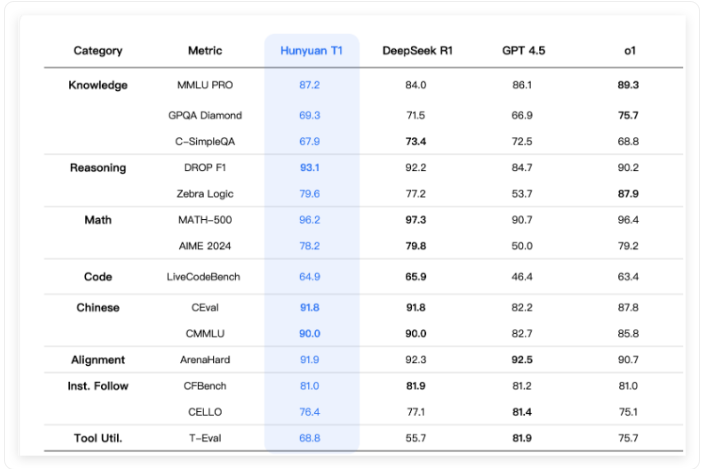Select the Knowledge category label

[98, 85]
